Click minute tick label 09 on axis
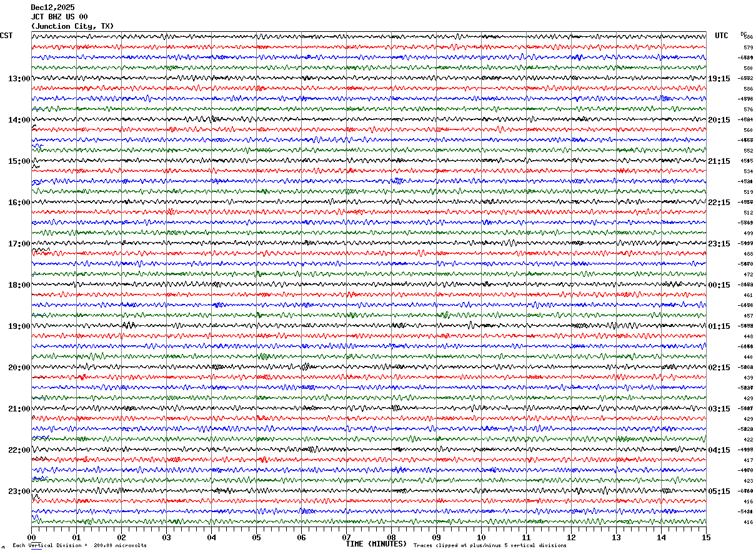This screenshot has height=554, width=756. click(437, 537)
